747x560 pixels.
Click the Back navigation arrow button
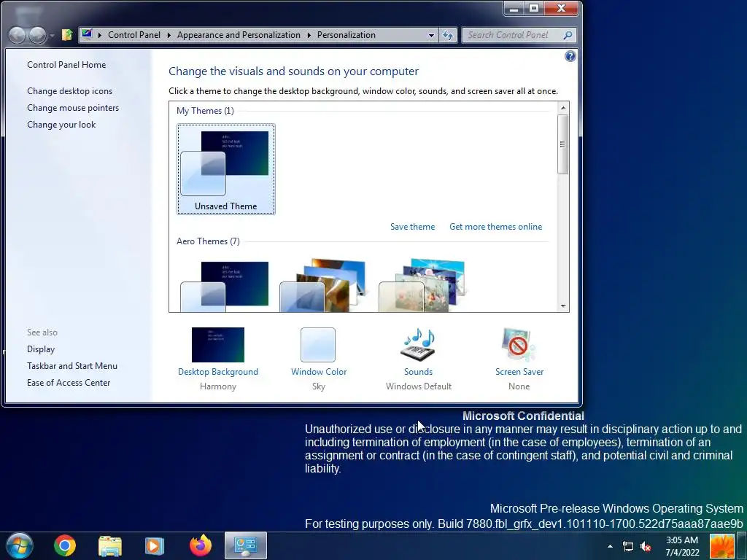18,35
